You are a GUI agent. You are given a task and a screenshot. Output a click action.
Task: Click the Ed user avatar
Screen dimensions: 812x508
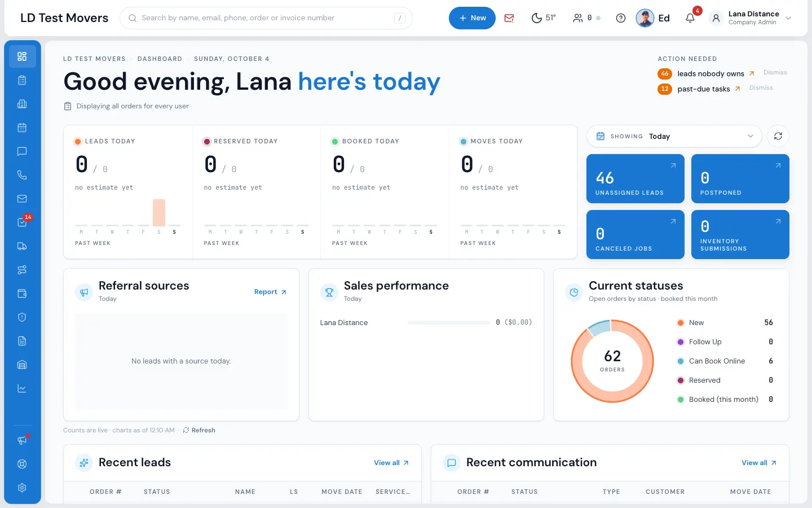[x=645, y=18]
